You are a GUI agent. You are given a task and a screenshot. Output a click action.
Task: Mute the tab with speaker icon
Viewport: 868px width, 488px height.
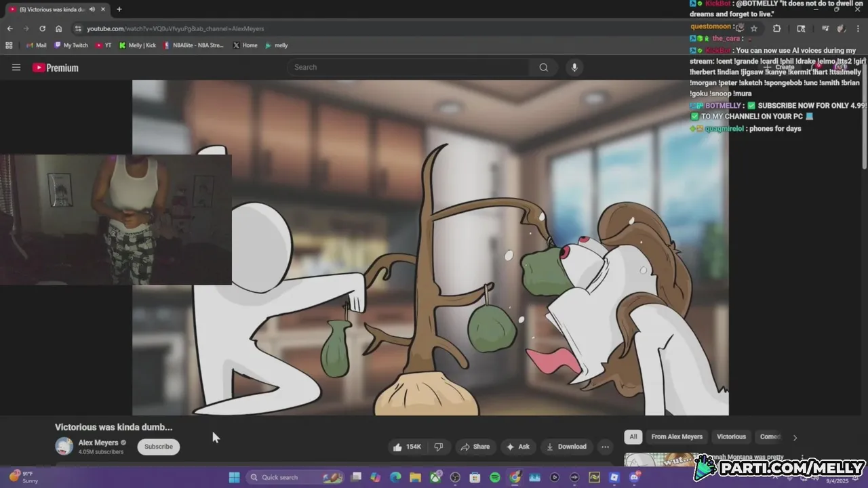point(92,9)
